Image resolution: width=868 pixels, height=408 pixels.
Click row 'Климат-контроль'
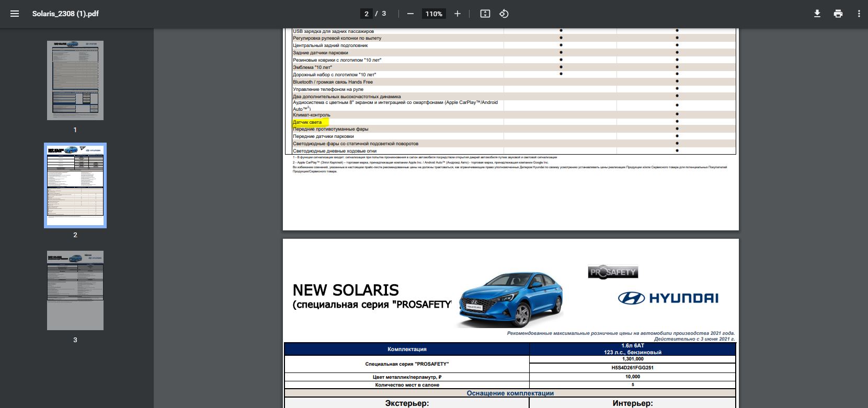[513, 115]
